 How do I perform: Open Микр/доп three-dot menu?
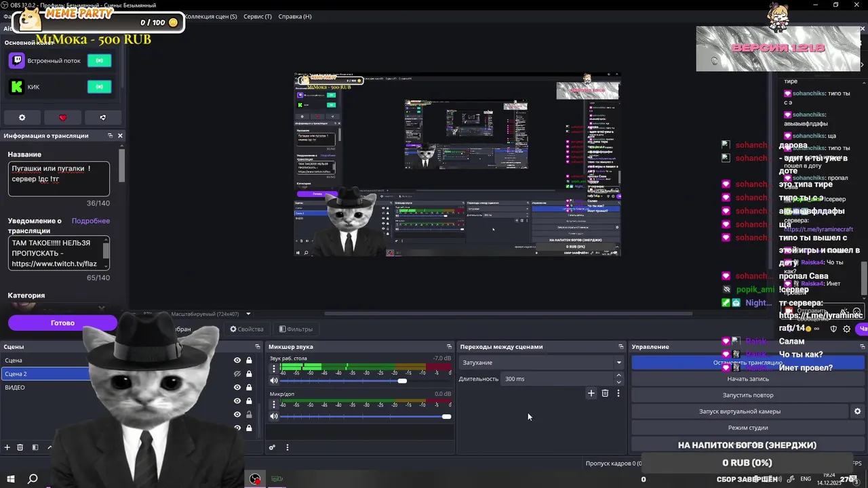point(274,405)
